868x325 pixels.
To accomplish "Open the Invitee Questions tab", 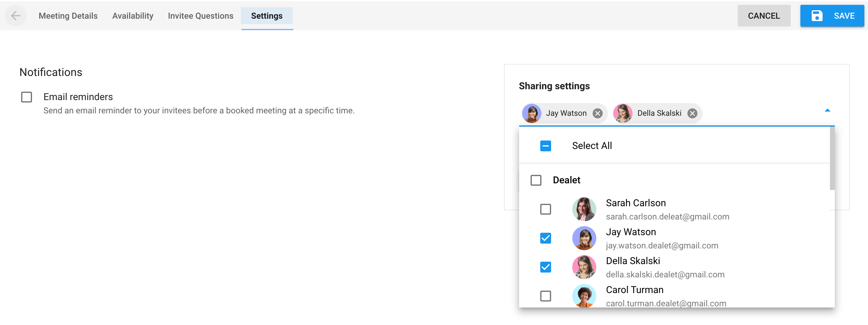I will tap(200, 16).
